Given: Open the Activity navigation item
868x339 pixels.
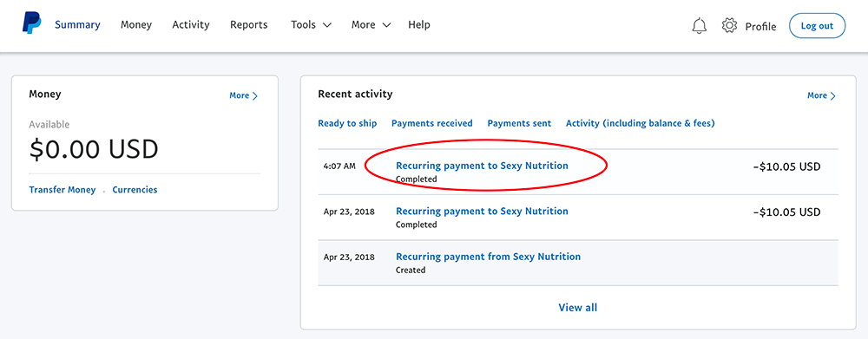Looking at the screenshot, I should (191, 25).
